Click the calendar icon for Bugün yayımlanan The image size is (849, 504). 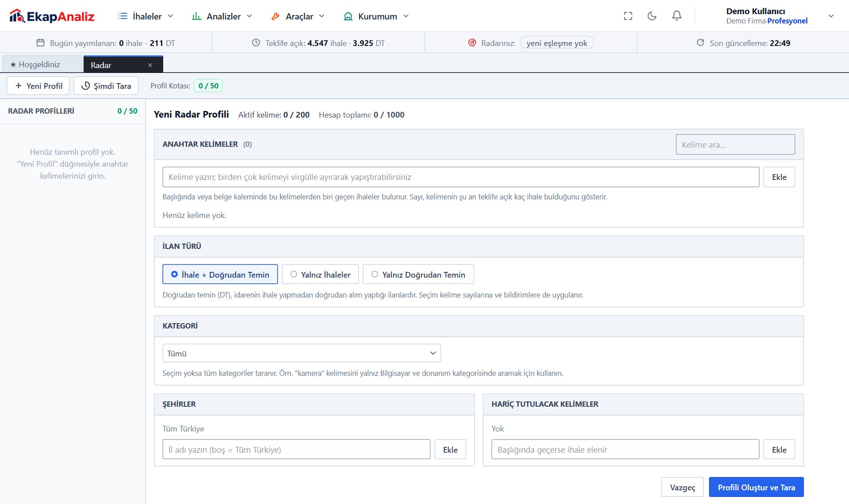[40, 43]
